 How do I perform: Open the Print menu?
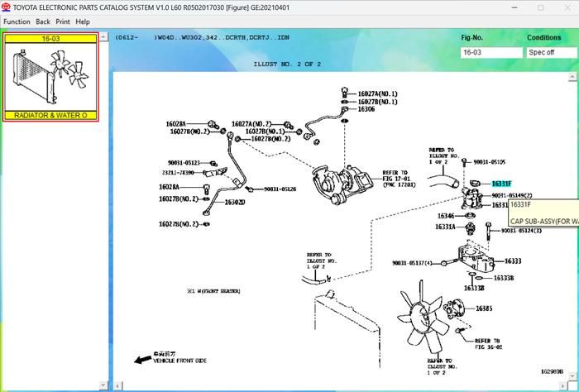point(63,22)
